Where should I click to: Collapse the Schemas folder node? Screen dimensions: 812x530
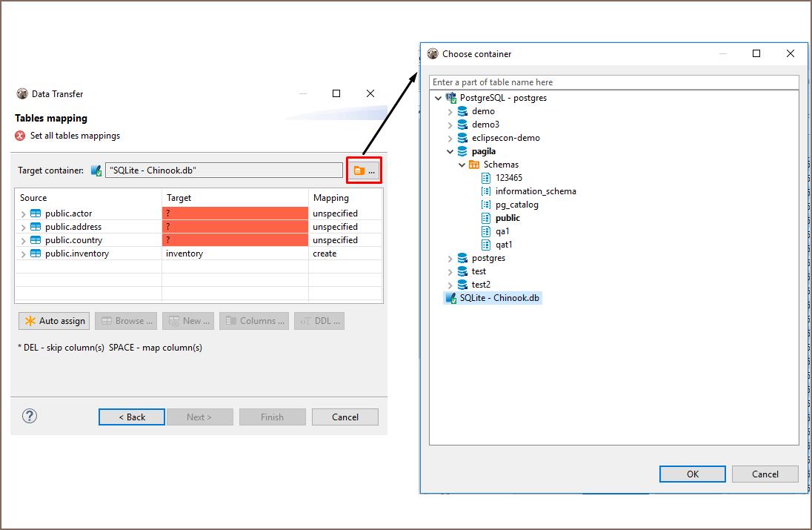462,165
